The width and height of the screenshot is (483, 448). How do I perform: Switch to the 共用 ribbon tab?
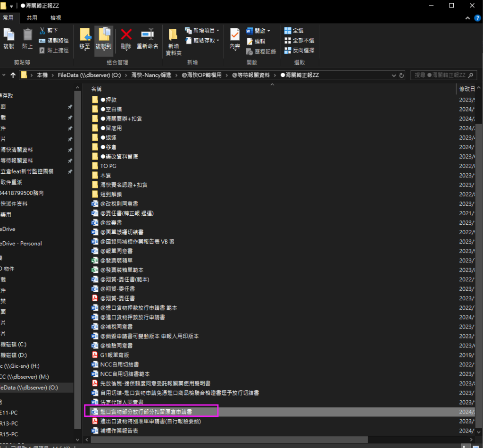coord(32,18)
